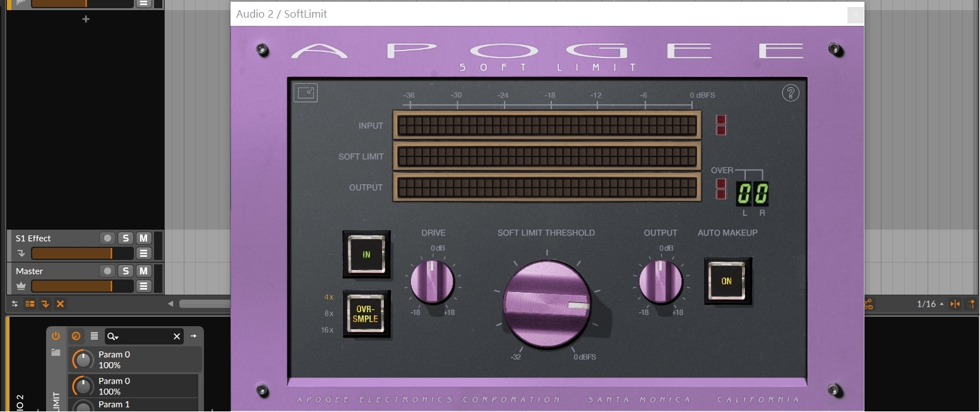Open the 1/16 grid resolution dropdown
Viewport: 980px width, 412px height.
930,304
